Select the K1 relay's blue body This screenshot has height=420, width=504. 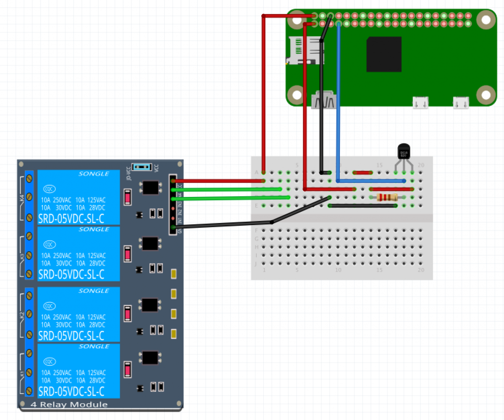[79, 371]
